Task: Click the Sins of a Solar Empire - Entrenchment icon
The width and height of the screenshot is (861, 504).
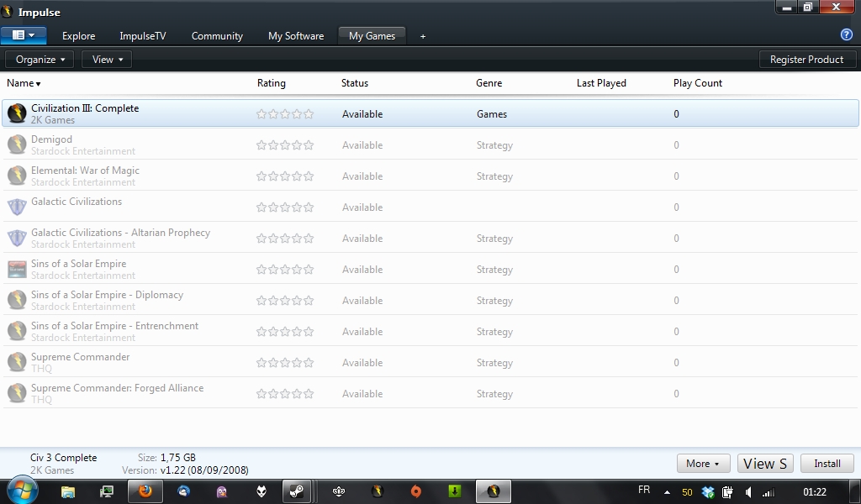Action: coord(17,331)
